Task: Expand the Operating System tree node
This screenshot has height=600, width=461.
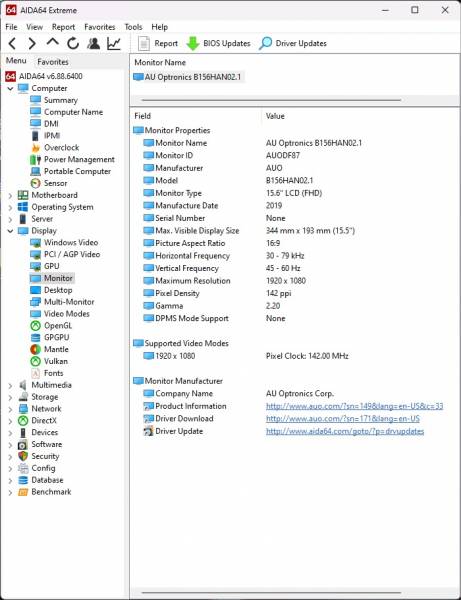Action: pyautogui.click(x=10, y=207)
